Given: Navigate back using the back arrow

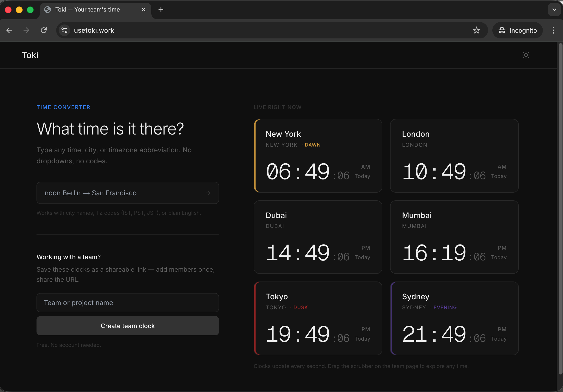Looking at the screenshot, I should click(x=9, y=30).
